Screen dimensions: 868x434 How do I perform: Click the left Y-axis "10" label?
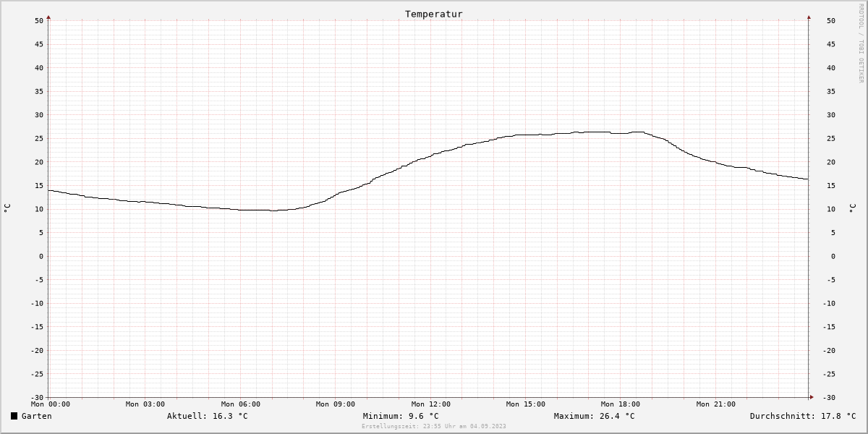coord(39,209)
